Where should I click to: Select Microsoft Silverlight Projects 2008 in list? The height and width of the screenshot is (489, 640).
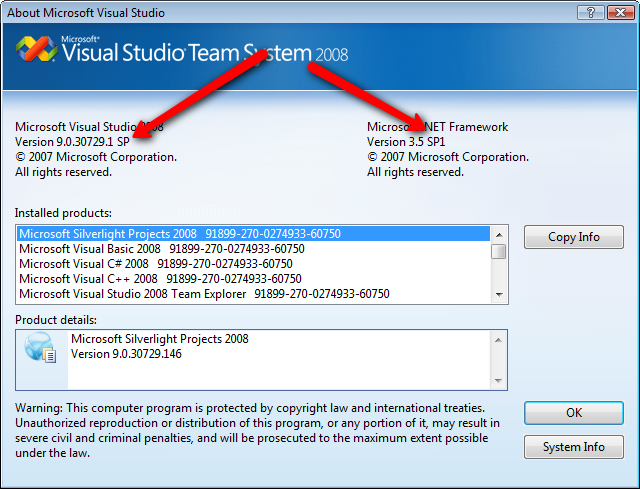click(253, 234)
